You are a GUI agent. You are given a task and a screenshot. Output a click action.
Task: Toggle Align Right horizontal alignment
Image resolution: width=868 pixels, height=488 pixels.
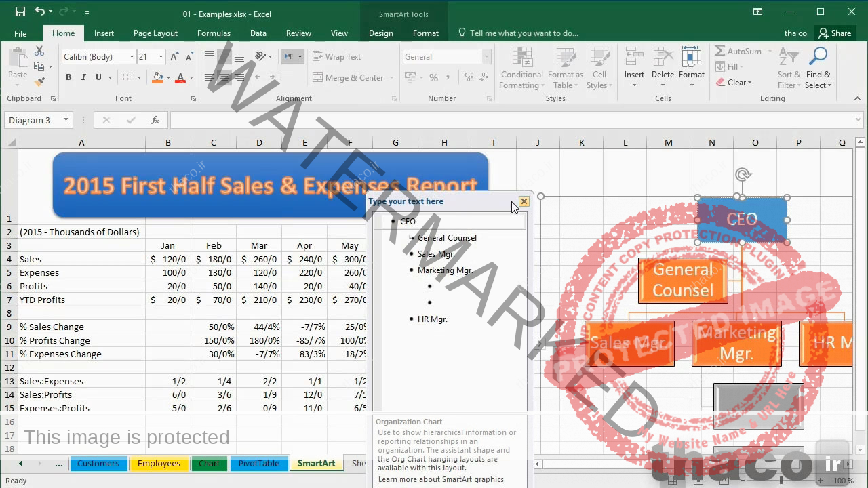coord(239,77)
